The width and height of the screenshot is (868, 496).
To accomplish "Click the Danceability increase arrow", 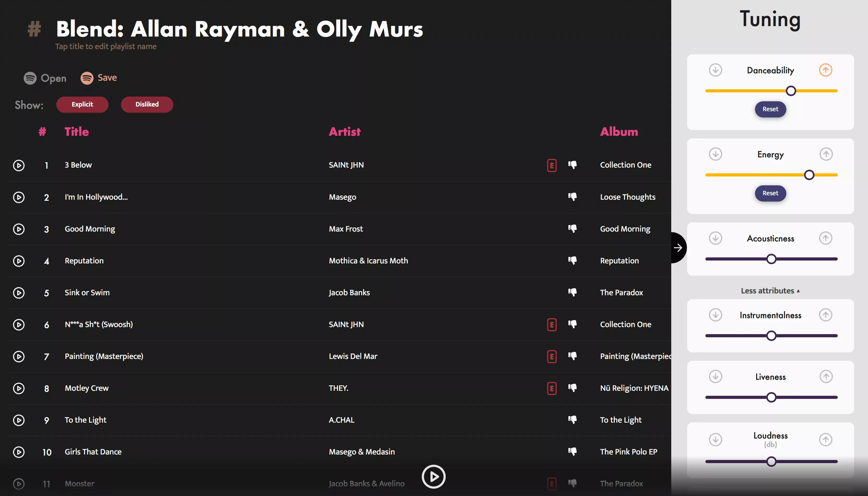I will (x=825, y=70).
